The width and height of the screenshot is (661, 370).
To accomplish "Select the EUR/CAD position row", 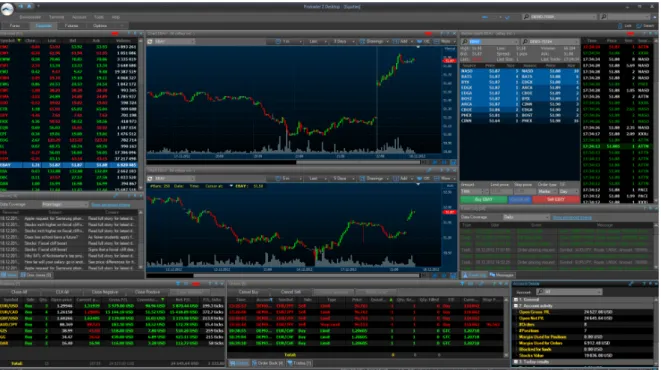I will coord(112,312).
